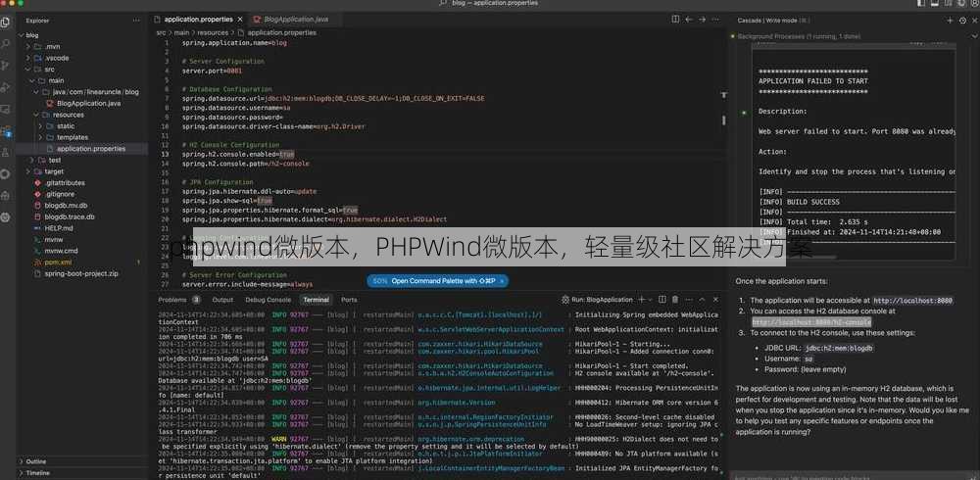The height and width of the screenshot is (480, 980).
Task: Collapse the src folder
Action: coord(27,69)
